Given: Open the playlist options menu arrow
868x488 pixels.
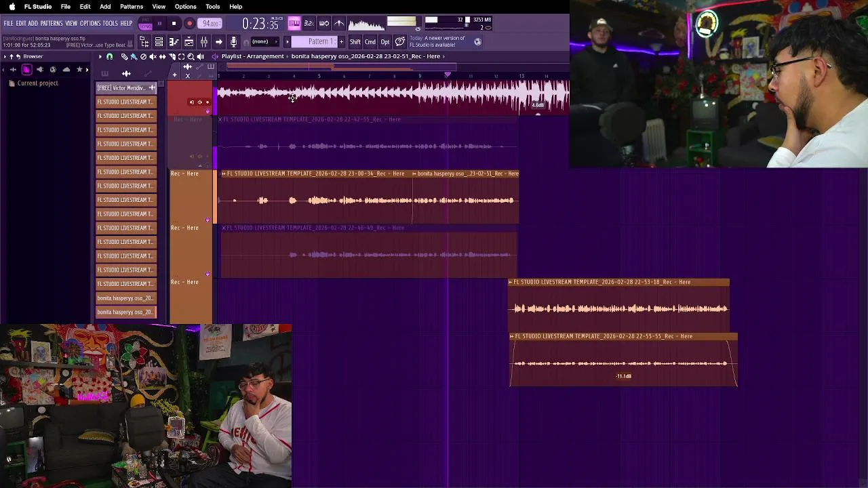Looking at the screenshot, I should tap(100, 56).
